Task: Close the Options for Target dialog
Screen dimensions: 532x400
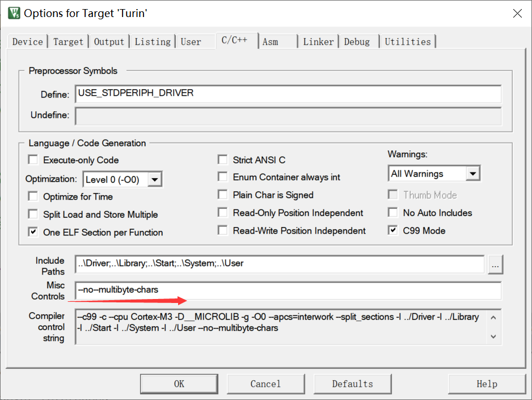Action: pos(517,13)
